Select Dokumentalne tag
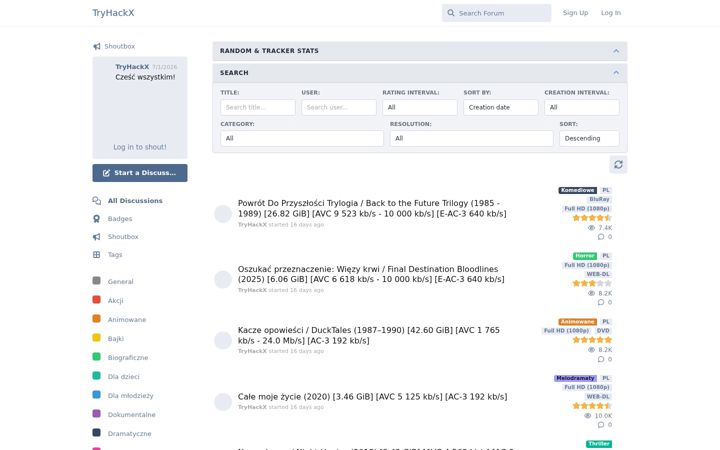720x450 pixels. point(131,415)
